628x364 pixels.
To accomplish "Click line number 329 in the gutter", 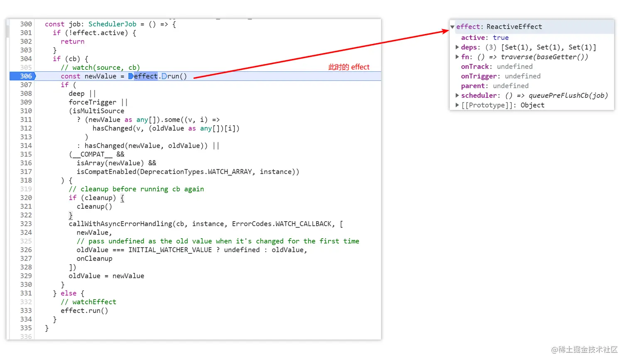I will 26,276.
